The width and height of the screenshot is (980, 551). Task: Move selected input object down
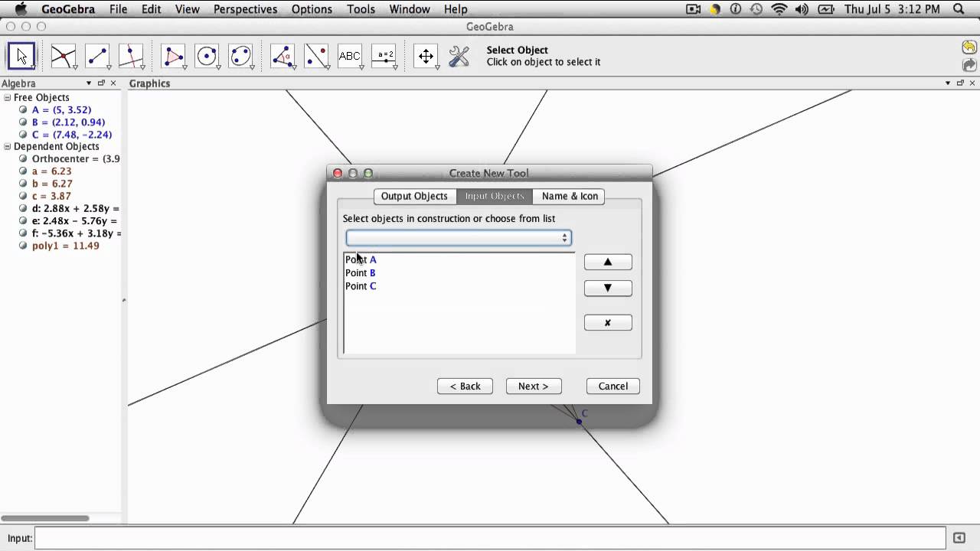pos(608,288)
